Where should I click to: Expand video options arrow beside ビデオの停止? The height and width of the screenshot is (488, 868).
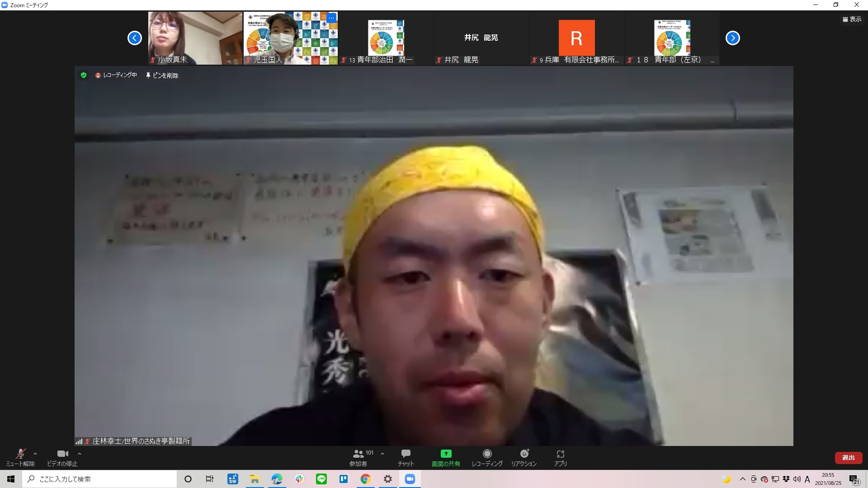pos(80,454)
